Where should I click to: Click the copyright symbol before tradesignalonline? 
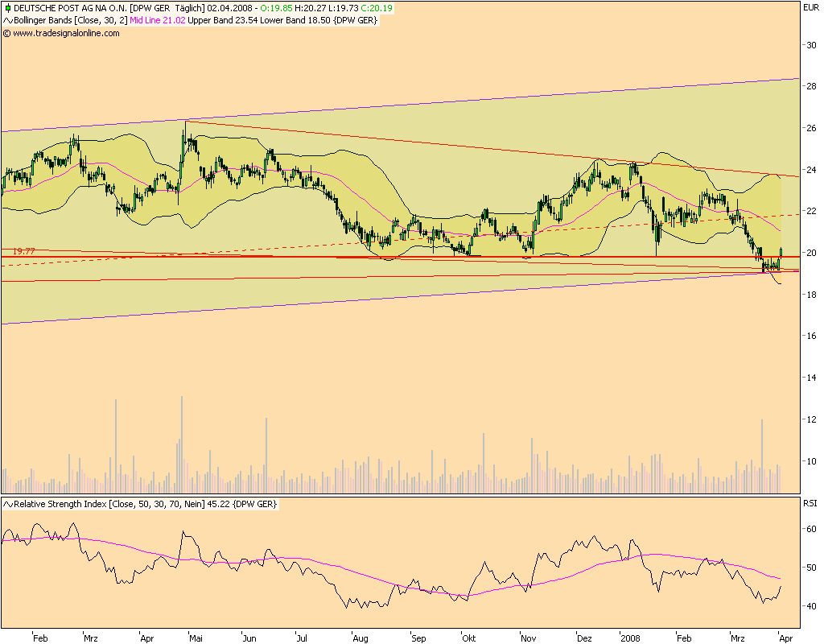point(7,33)
